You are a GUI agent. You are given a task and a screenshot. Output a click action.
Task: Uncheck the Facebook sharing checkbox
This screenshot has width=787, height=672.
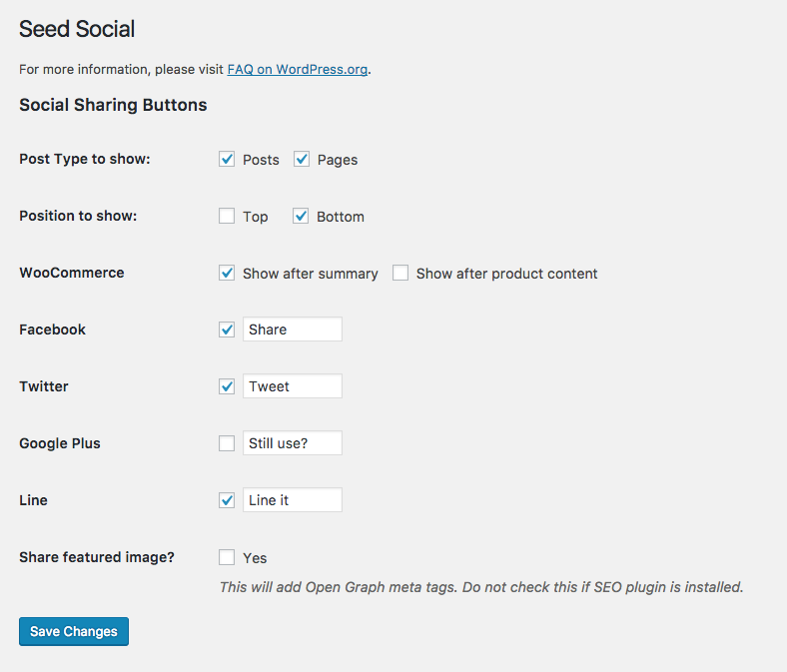point(227,330)
